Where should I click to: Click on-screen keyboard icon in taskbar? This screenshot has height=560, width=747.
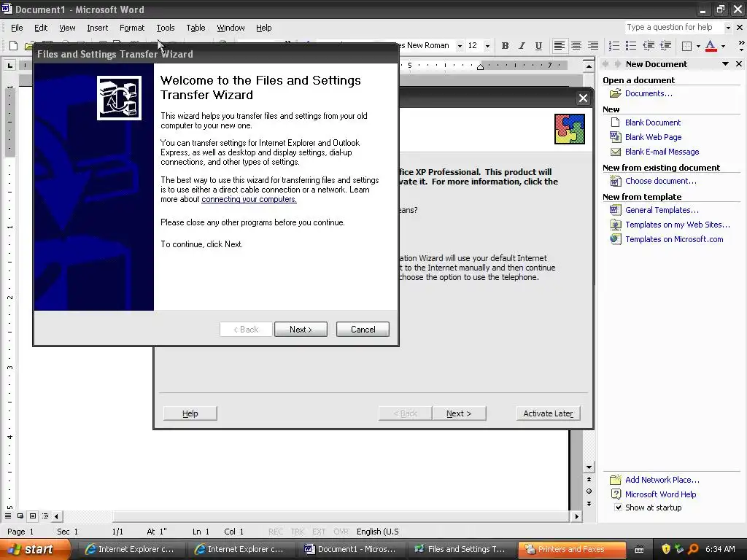[x=639, y=550]
